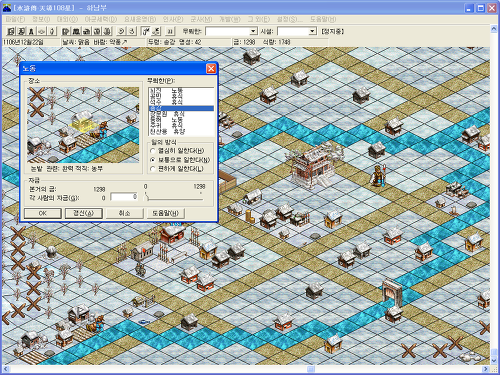Image resolution: width=500 pixels, height=375 pixels.
Task: Click the pressed-in toolbar icon before the pause button
Action: click(x=146, y=31)
